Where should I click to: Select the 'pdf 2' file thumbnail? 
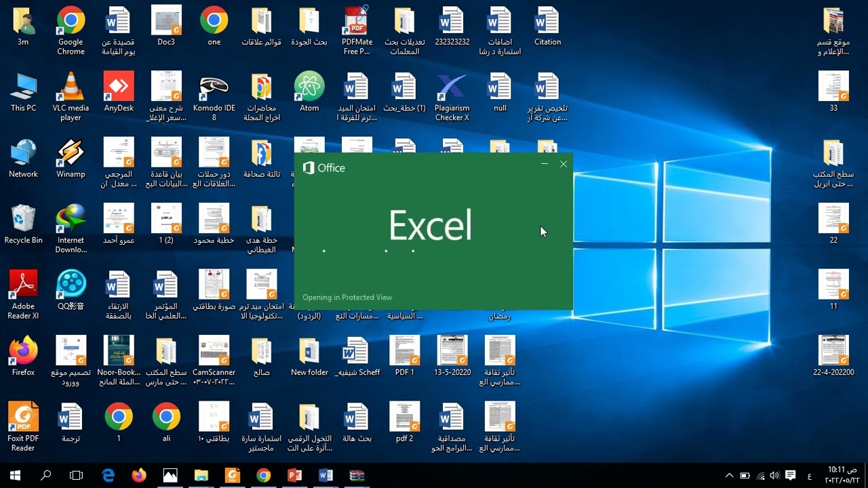tap(405, 422)
